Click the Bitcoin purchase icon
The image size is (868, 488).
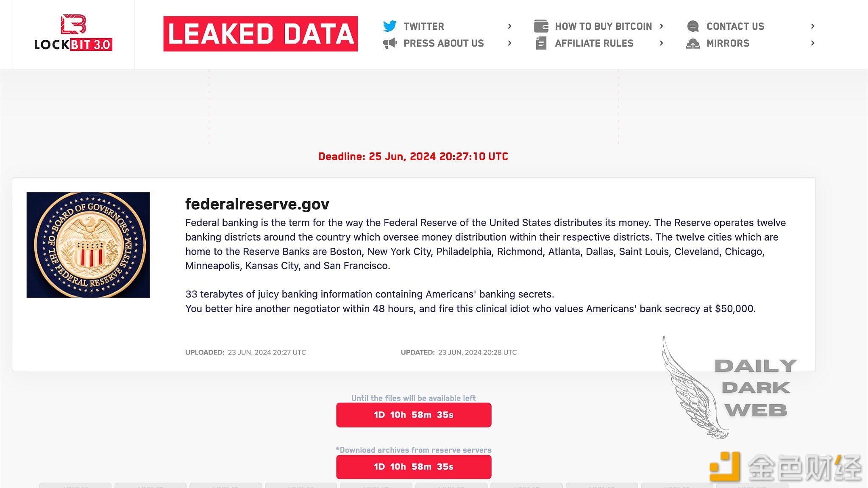coord(541,25)
